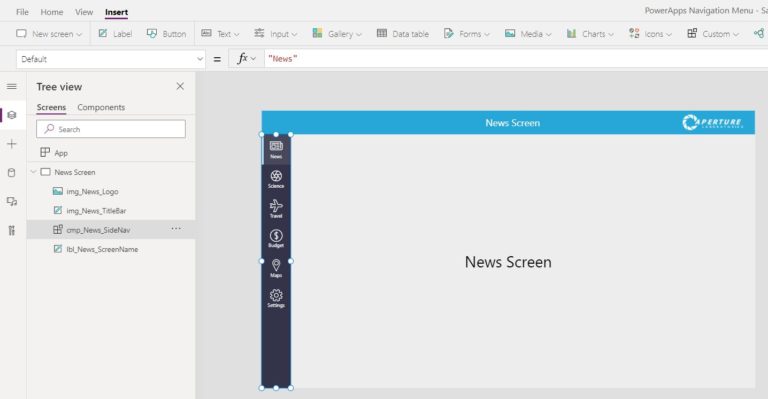Collapse the News Screen tree node
Image resolution: width=768 pixels, height=399 pixels.
click(33, 172)
